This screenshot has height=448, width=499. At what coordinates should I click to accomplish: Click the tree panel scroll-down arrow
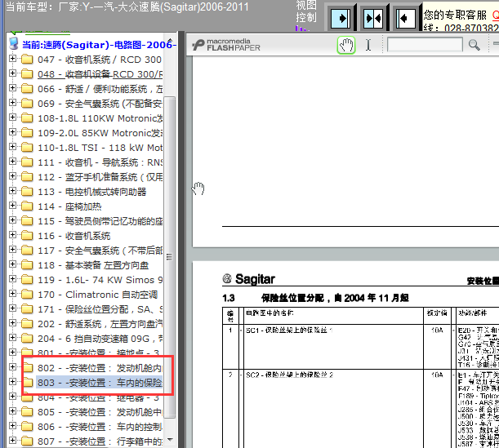tap(170, 440)
